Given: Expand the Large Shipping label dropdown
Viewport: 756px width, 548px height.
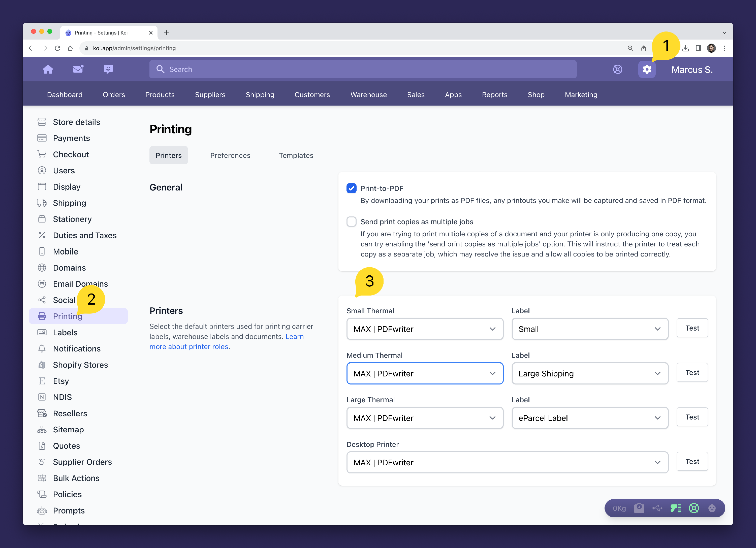Looking at the screenshot, I should click(590, 373).
